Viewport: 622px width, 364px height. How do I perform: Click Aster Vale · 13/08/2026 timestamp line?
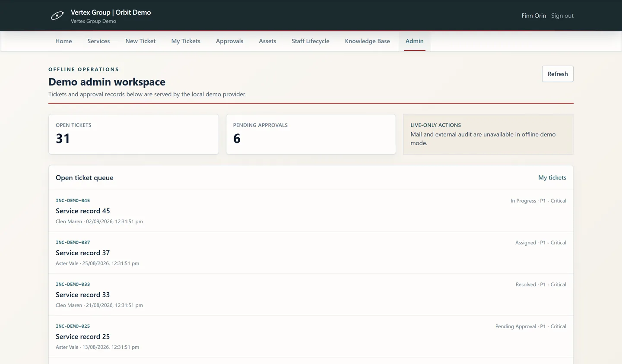[97, 347]
